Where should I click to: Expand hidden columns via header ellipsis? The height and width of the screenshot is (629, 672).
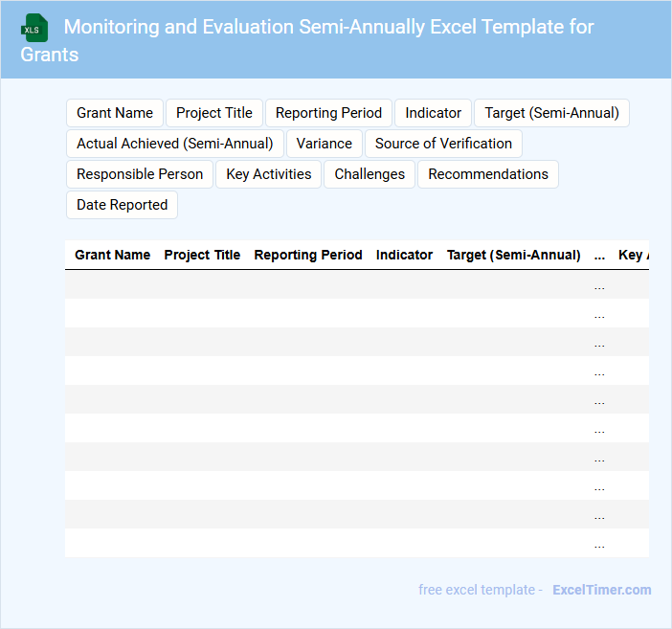point(599,256)
